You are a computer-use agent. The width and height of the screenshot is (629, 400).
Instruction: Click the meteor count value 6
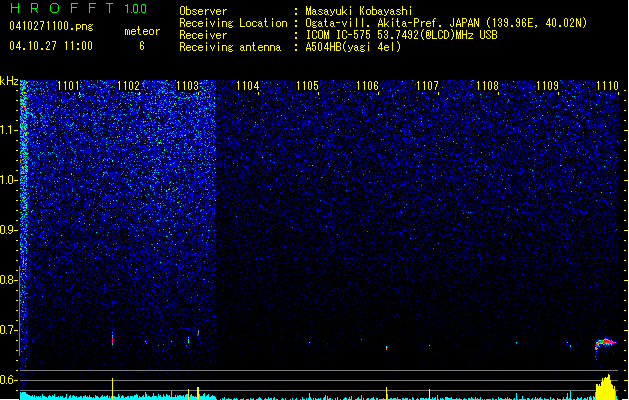click(x=142, y=46)
